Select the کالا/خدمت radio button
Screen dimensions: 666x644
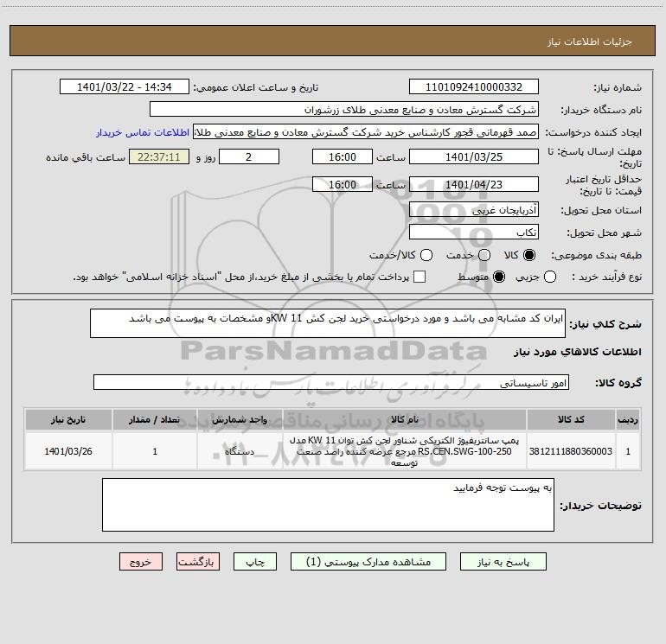tap(426, 255)
